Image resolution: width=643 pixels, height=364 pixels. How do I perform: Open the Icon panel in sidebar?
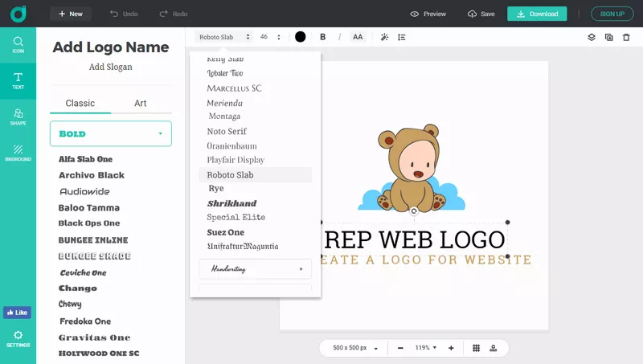(18, 45)
